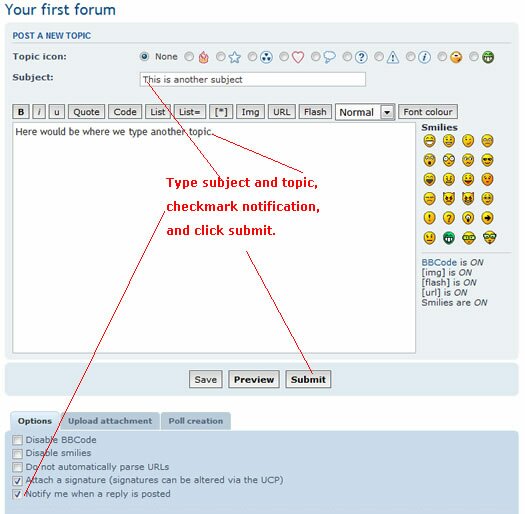This screenshot has width=525, height=514.
Task: Insert a Flash BBCode tag
Action: 315,112
